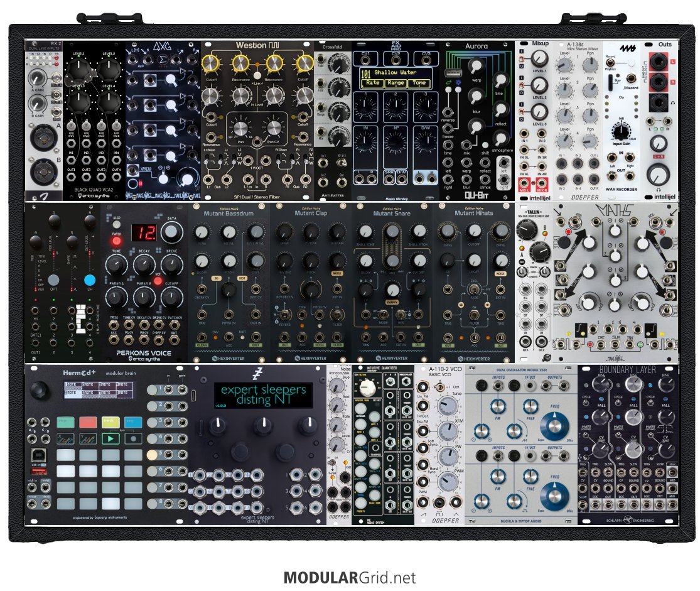The height and width of the screenshot is (591, 700).
Task: Click the red L output jack on Outs
Action: click(658, 61)
